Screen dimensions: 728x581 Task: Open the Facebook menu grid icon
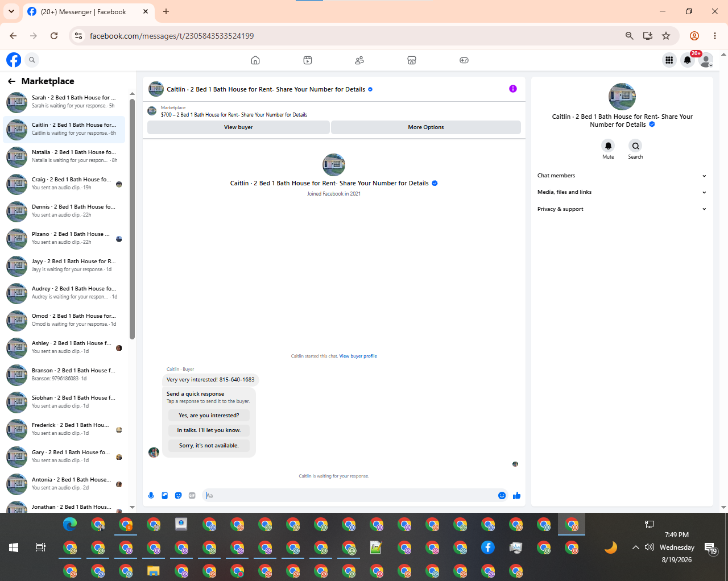click(x=669, y=60)
